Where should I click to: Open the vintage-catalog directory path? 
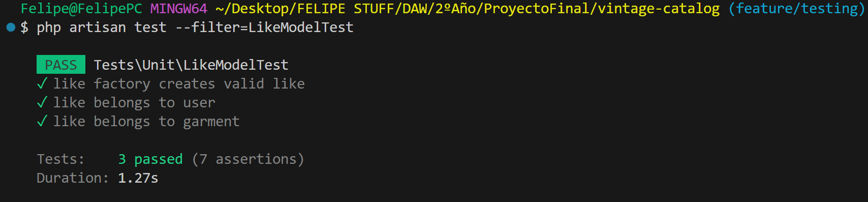[x=468, y=9]
